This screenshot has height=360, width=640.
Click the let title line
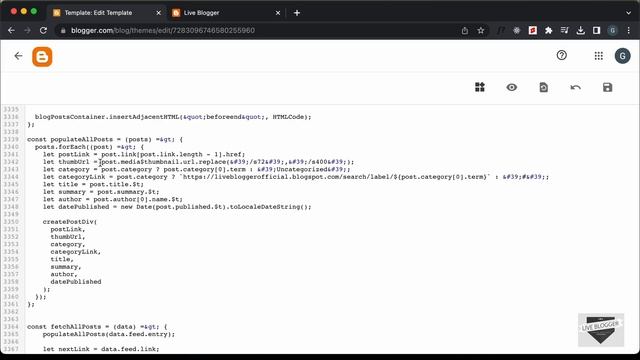[93, 184]
